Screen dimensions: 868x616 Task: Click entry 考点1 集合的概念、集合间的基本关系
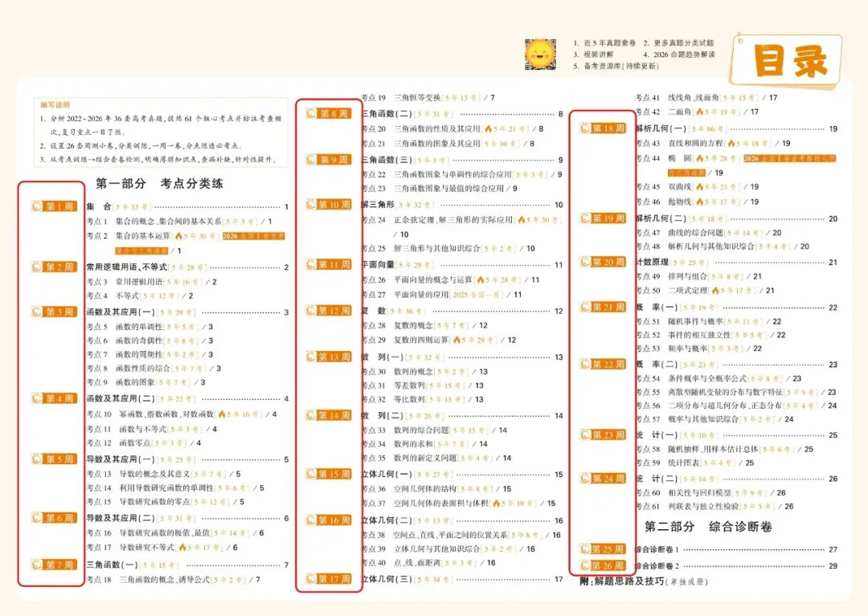(179, 221)
